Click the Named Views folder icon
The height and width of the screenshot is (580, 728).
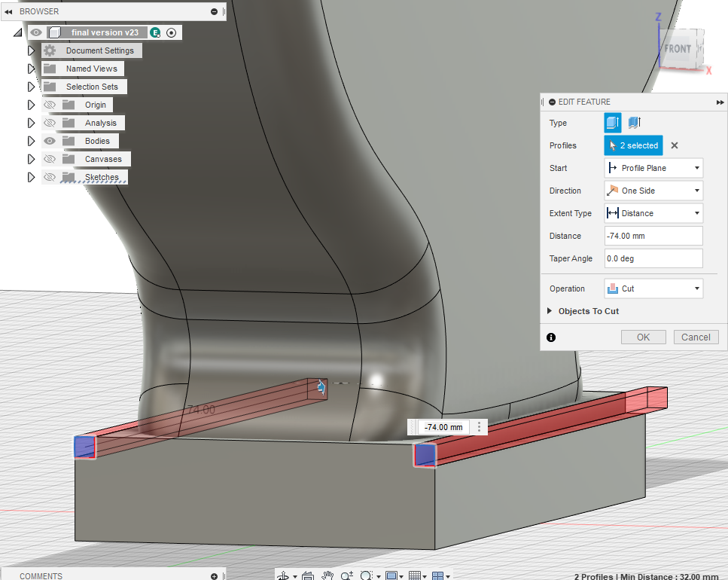(x=50, y=69)
